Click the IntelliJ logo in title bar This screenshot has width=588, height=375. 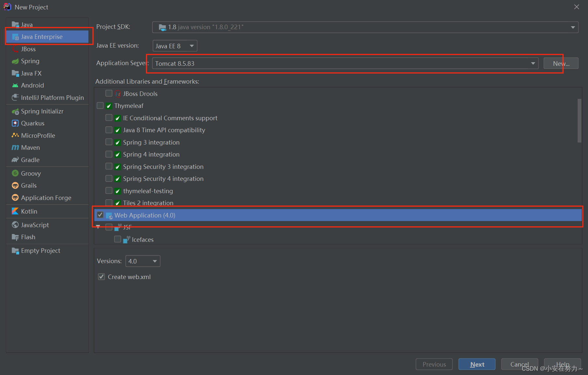7,7
